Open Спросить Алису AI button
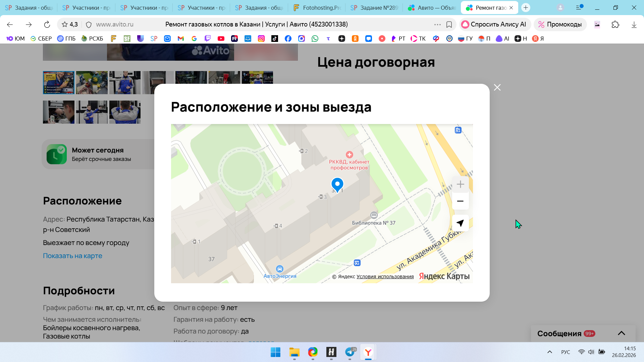The height and width of the screenshot is (362, 644). click(494, 24)
